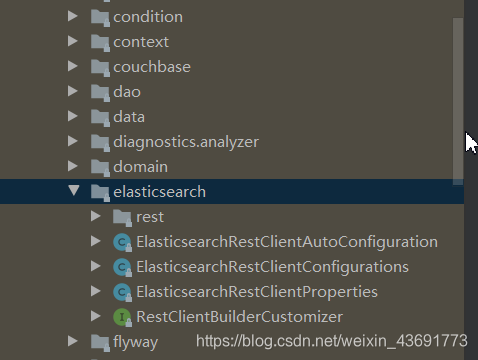
Task: Select the flyway package name
Action: pyautogui.click(x=135, y=343)
